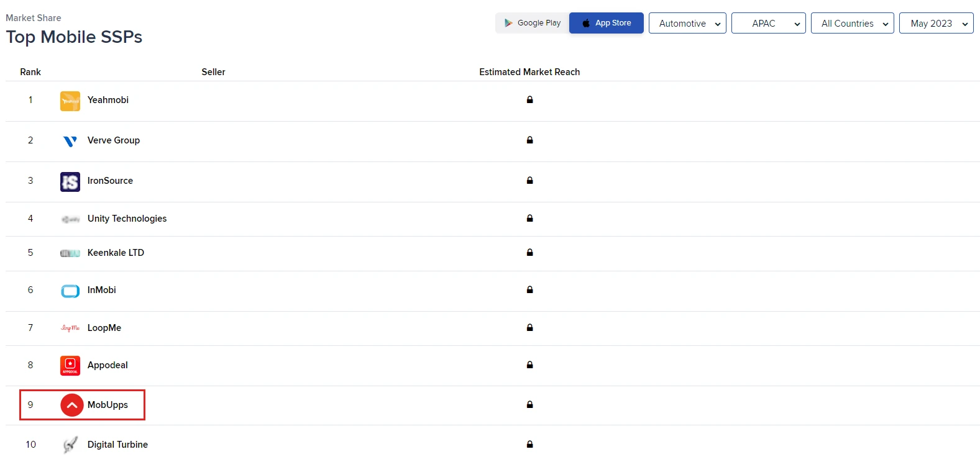This screenshot has width=980, height=462.
Task: Open the Unity Technologies seller name
Action: click(127, 219)
